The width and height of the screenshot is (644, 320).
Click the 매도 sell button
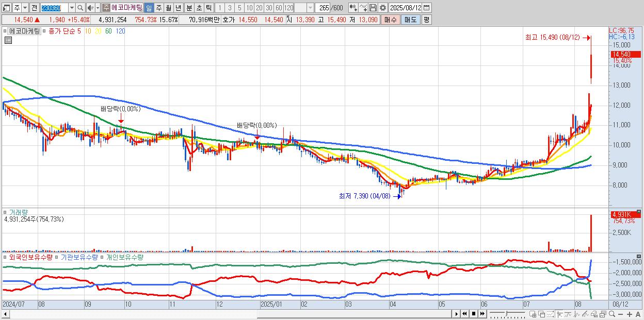411,20
